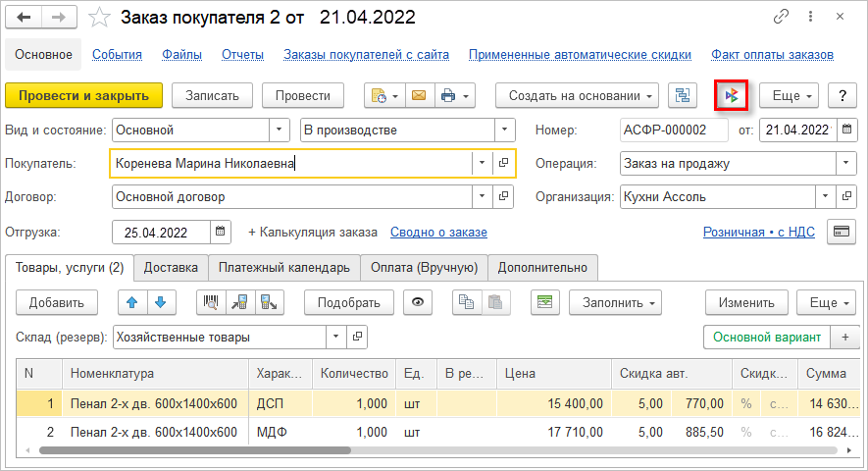Add document to favorites with star icon
This screenshot has height=471, width=868.
pos(99,18)
